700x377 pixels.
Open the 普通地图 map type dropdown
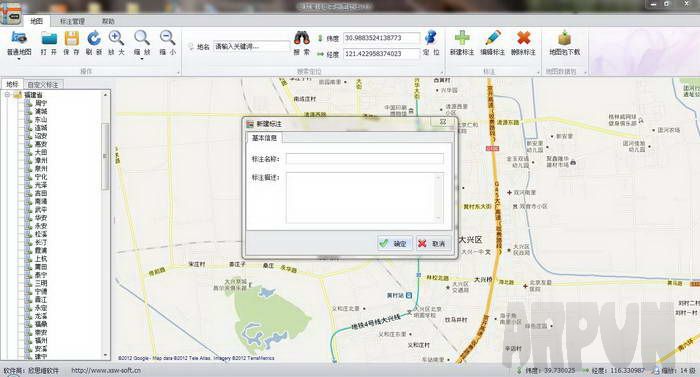[19, 59]
